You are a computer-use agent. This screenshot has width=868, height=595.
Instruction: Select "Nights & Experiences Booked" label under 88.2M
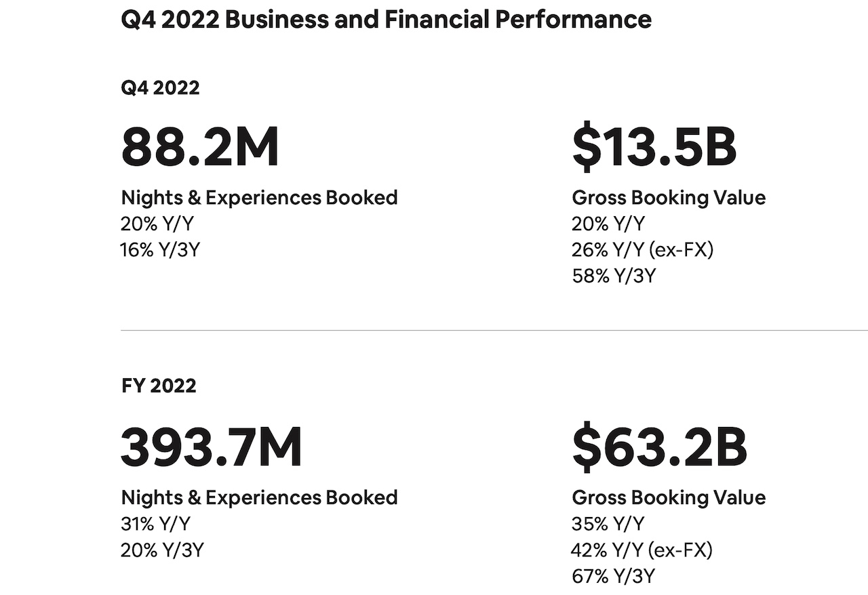[259, 198]
